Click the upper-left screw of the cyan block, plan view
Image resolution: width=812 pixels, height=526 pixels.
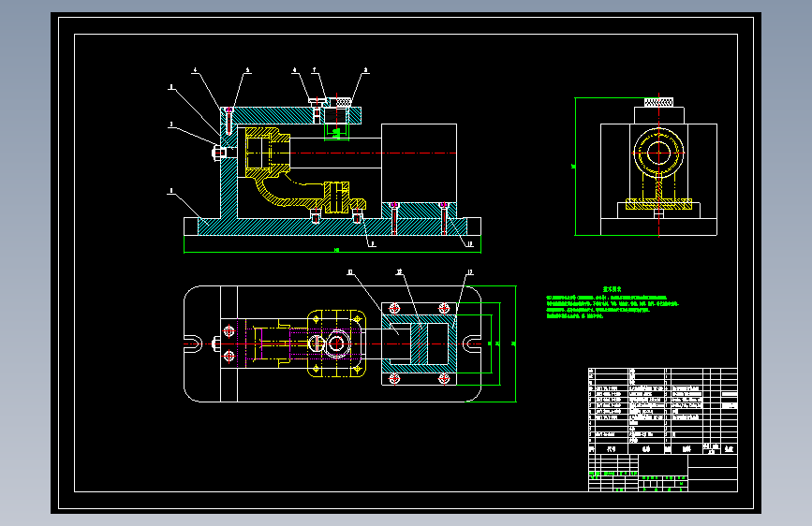(x=394, y=309)
